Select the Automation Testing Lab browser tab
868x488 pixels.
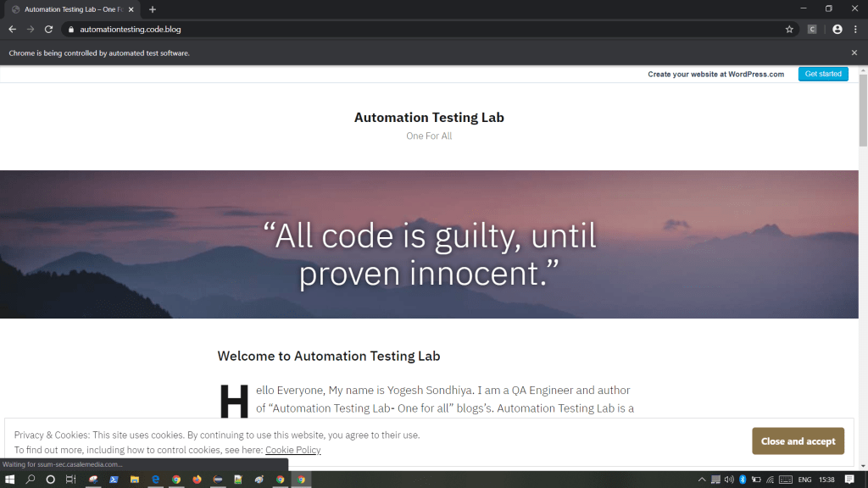[x=72, y=9]
